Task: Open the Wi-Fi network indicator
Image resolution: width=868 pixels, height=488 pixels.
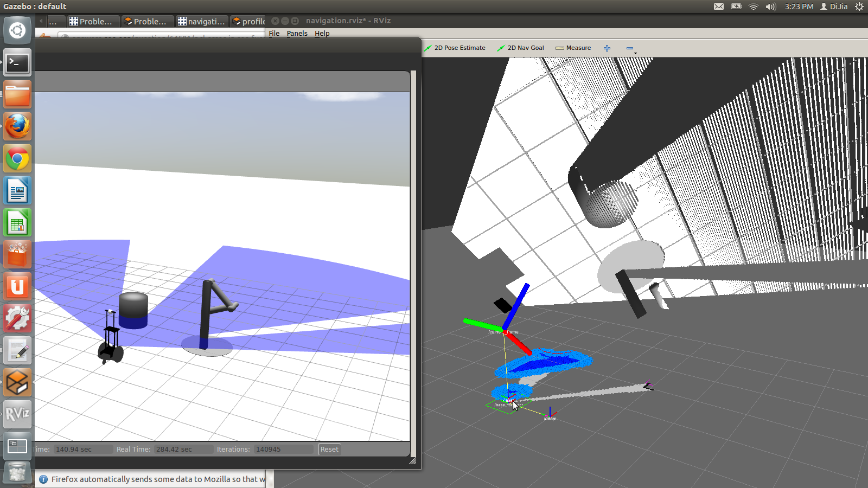Action: tap(754, 7)
